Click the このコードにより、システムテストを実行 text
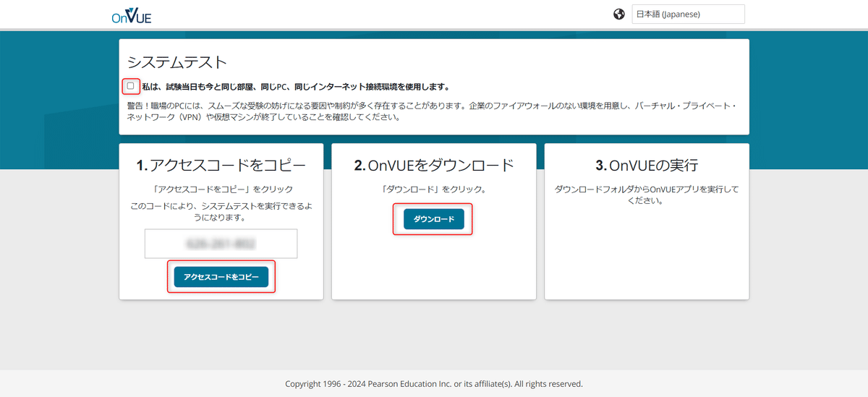 pyautogui.click(x=221, y=210)
